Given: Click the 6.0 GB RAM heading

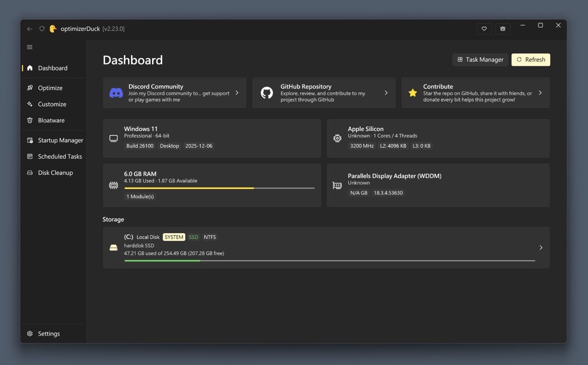Looking at the screenshot, I should pos(140,174).
